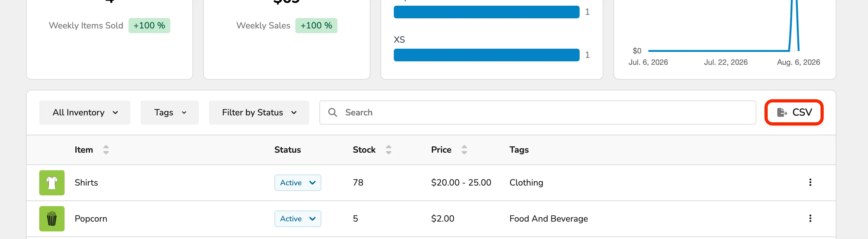This screenshot has height=239, width=868.
Task: Click the Popcorn item thumbnail
Action: click(52, 219)
